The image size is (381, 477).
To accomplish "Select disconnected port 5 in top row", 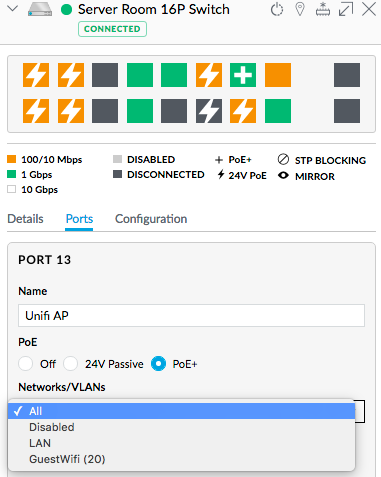I will [x=105, y=75].
